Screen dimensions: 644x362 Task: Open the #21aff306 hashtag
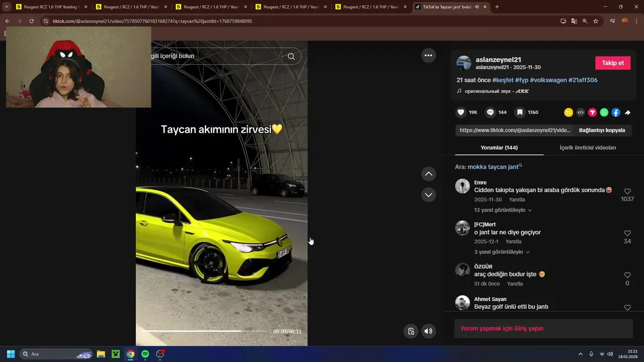pos(583,80)
